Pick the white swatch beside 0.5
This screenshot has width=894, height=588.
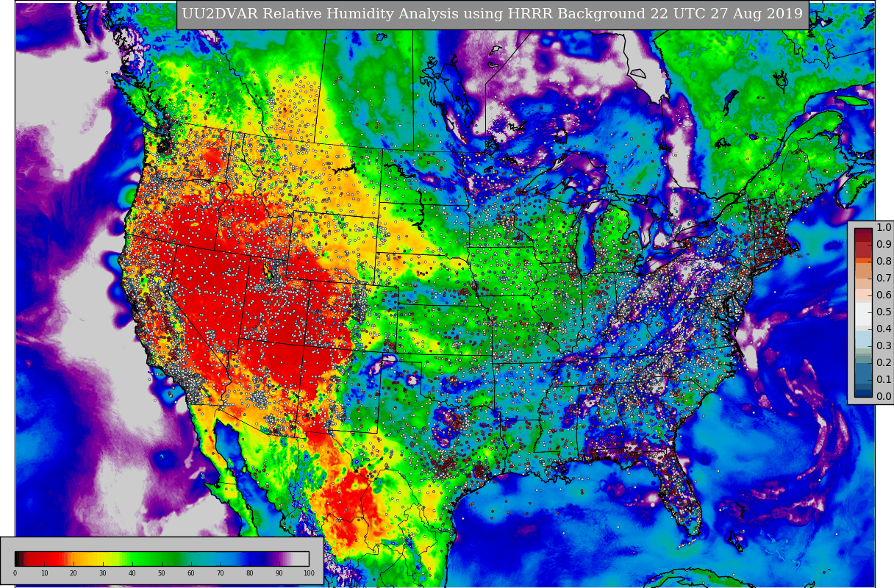click(863, 313)
